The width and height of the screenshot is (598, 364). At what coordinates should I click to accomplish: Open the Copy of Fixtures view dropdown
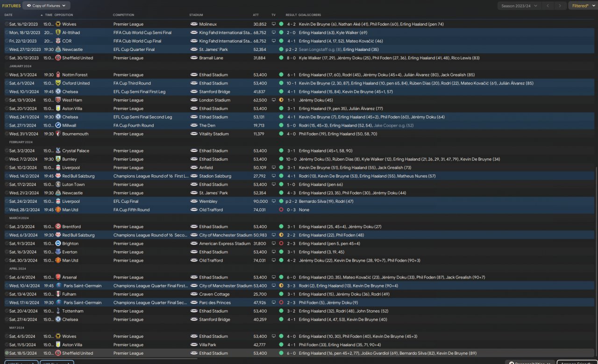(x=46, y=6)
